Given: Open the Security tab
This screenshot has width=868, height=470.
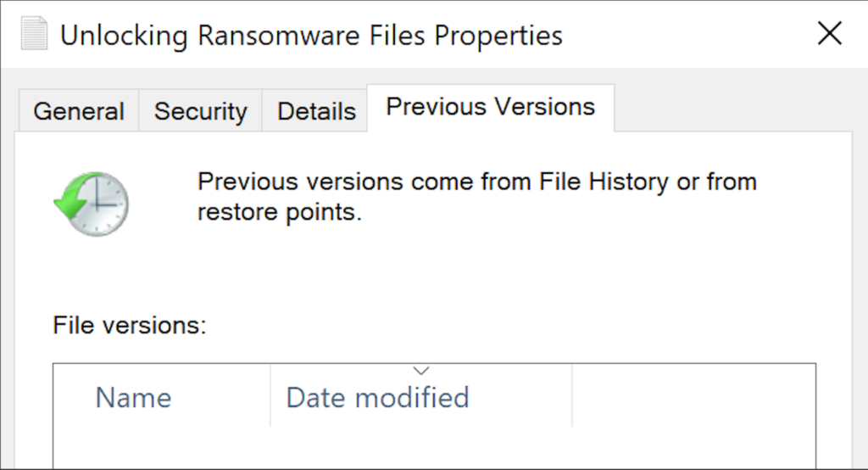Looking at the screenshot, I should point(201,111).
